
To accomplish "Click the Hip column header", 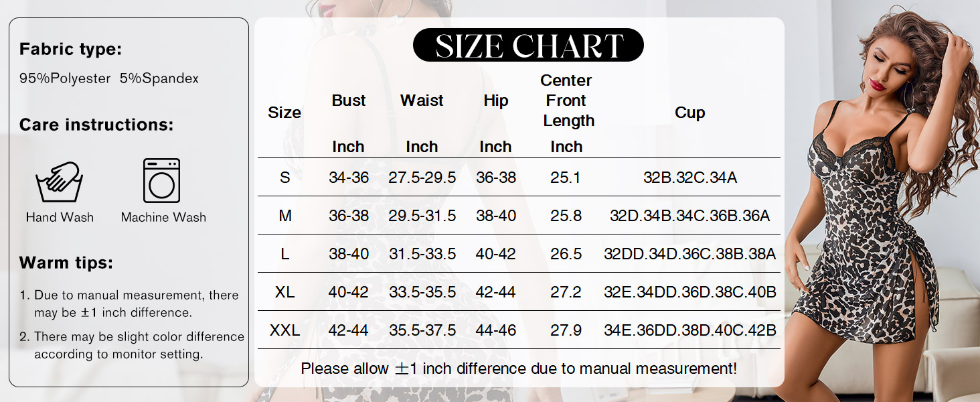I will coord(495,100).
